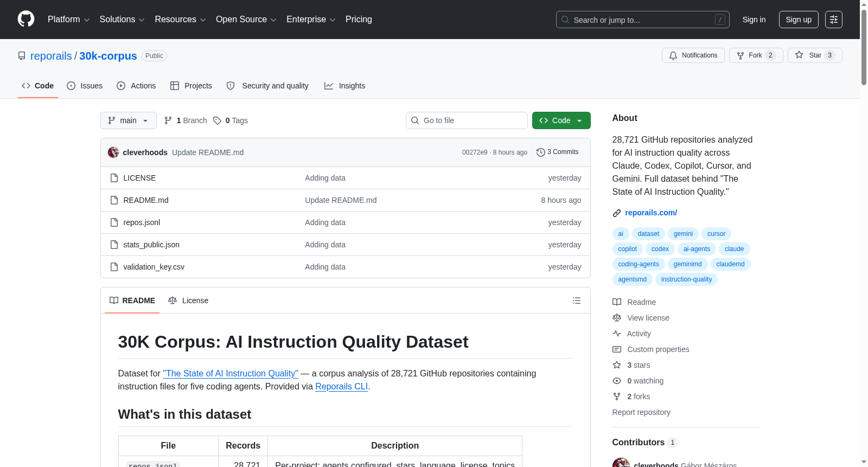Click the tag icon next to 0 Tags
868x467 pixels.
pyautogui.click(x=217, y=120)
